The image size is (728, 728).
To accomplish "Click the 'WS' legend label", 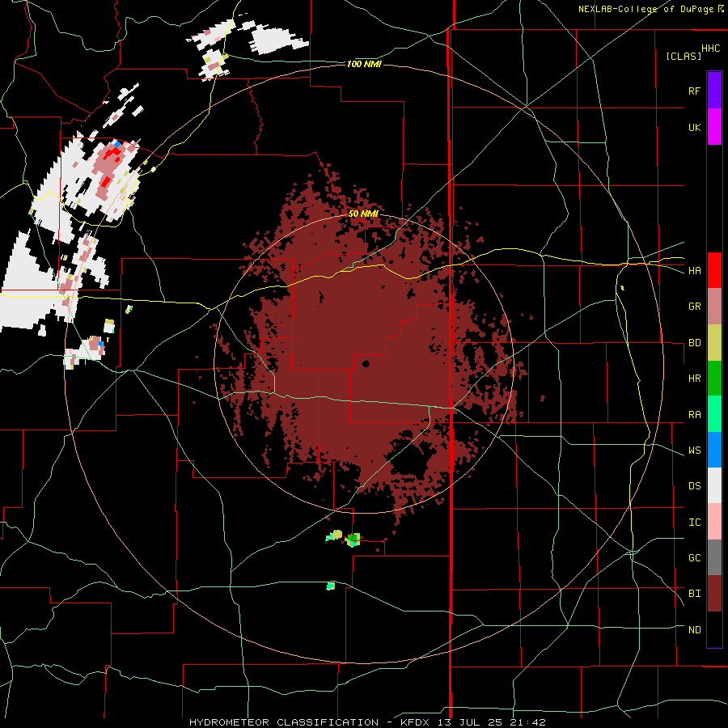I will click(x=694, y=451).
